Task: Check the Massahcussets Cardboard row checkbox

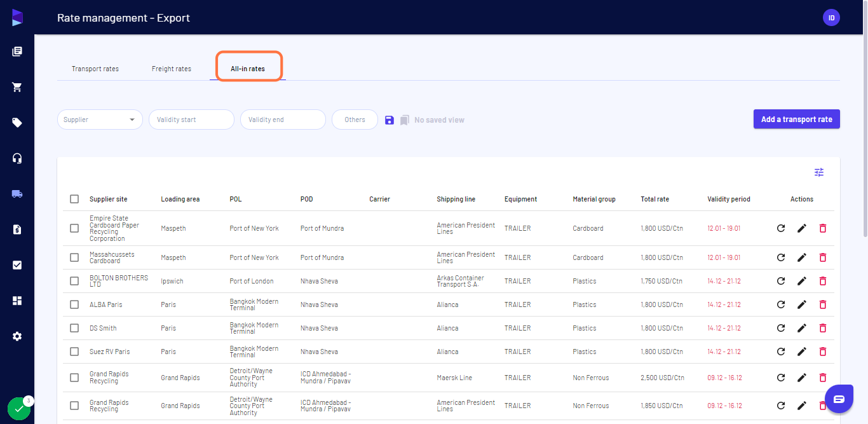Action: click(74, 257)
